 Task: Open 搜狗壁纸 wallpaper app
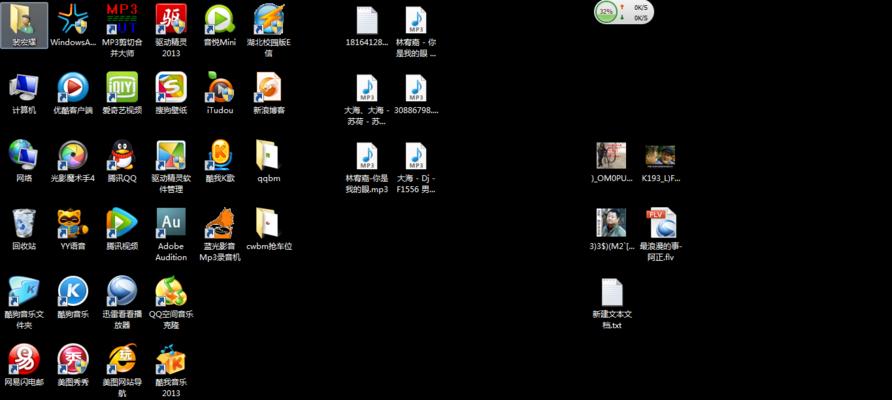171,94
